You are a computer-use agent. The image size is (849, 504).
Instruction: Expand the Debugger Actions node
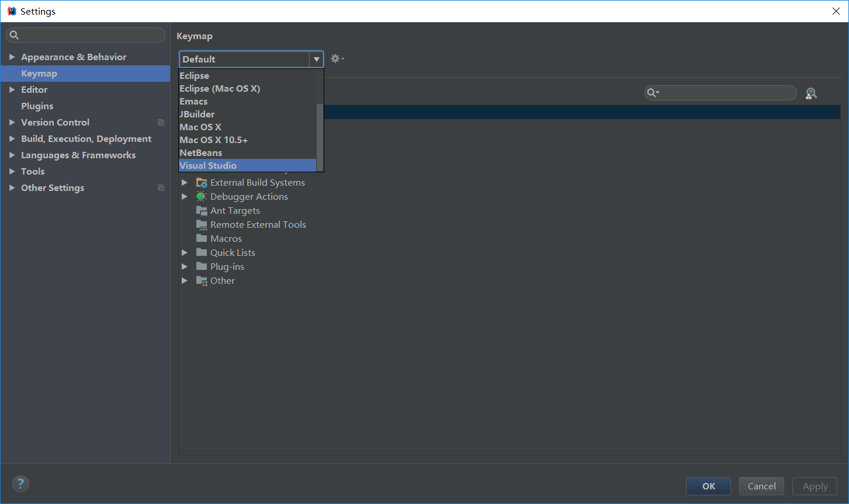point(185,197)
